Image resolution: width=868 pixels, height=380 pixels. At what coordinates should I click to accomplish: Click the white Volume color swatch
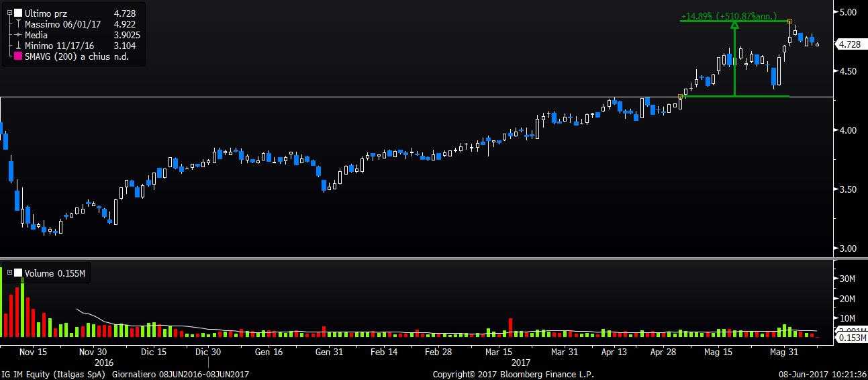coord(18,273)
